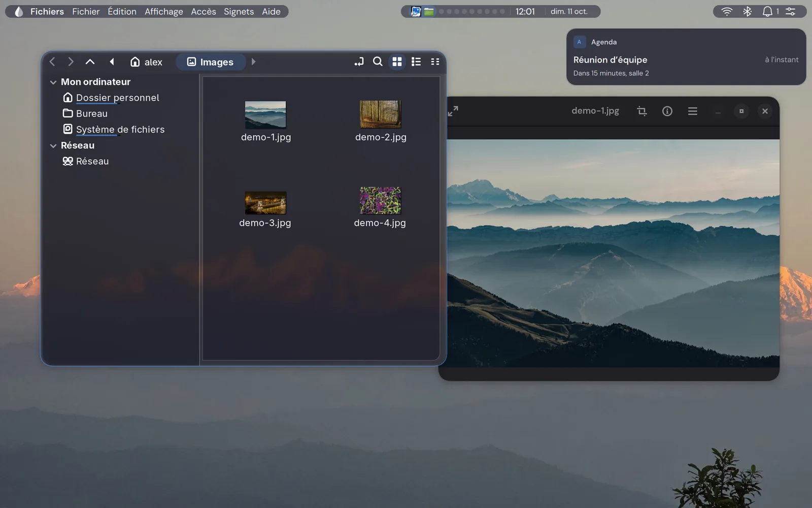Open the Signets menu
This screenshot has height=508, width=812.
(x=239, y=11)
